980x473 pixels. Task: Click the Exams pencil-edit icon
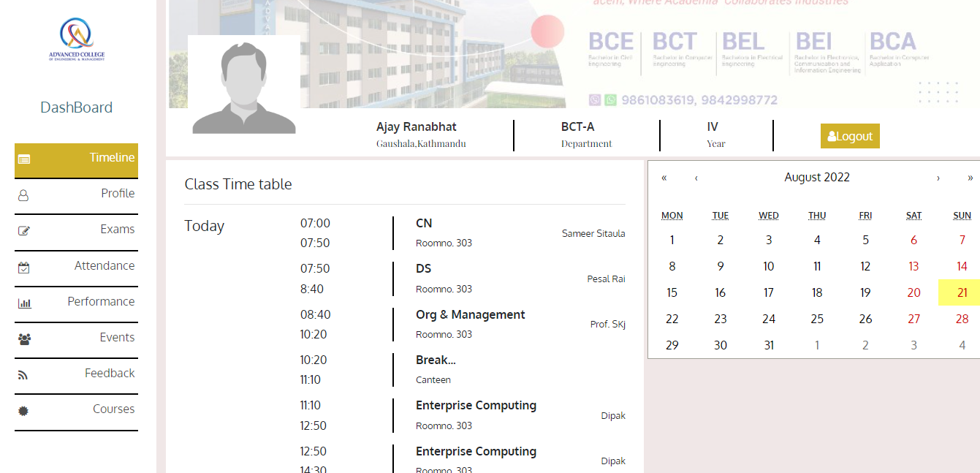pos(23,231)
